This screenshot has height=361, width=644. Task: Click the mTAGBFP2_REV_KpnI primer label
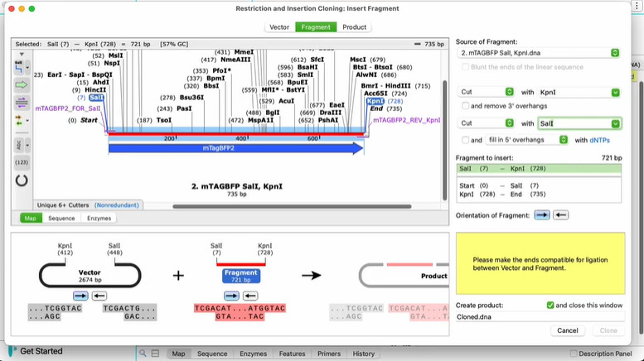click(x=407, y=120)
